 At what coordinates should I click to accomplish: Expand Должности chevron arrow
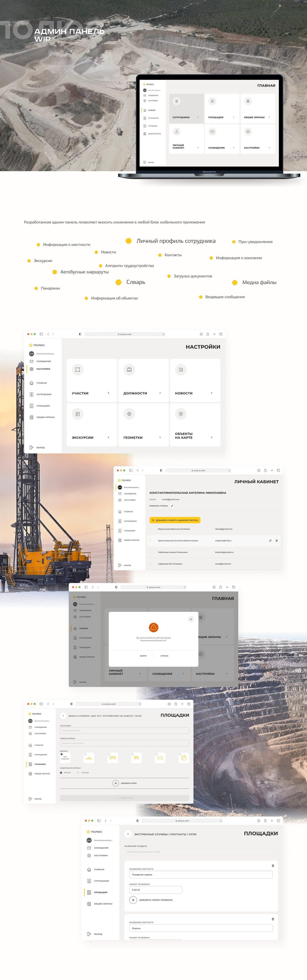[x=160, y=393]
